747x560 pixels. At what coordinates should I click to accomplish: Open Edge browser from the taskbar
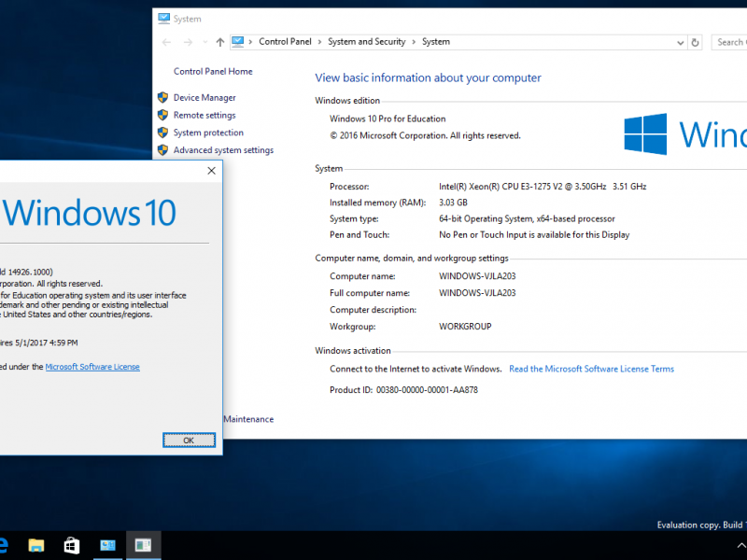coord(4,545)
